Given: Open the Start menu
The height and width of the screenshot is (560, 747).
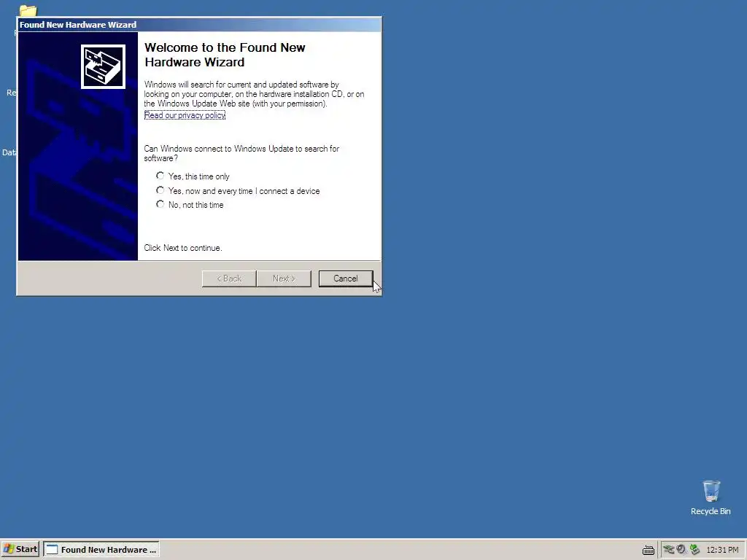Looking at the screenshot, I should tap(20, 549).
